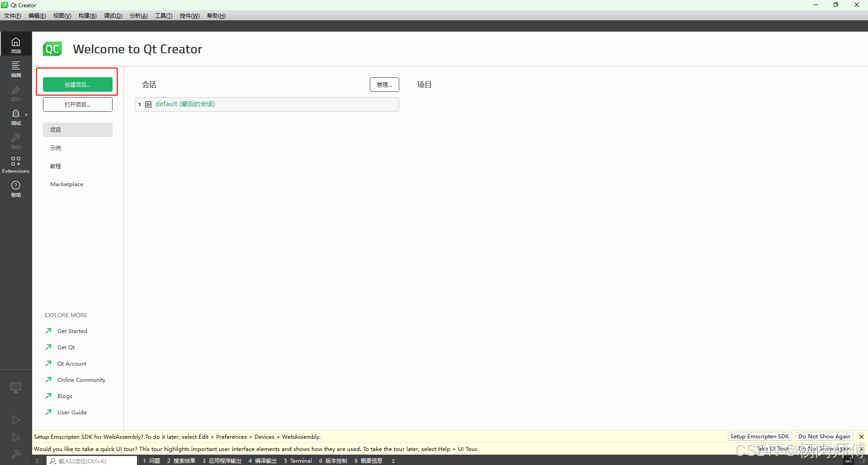Click the arrow icon beside Get Started

tap(48, 331)
